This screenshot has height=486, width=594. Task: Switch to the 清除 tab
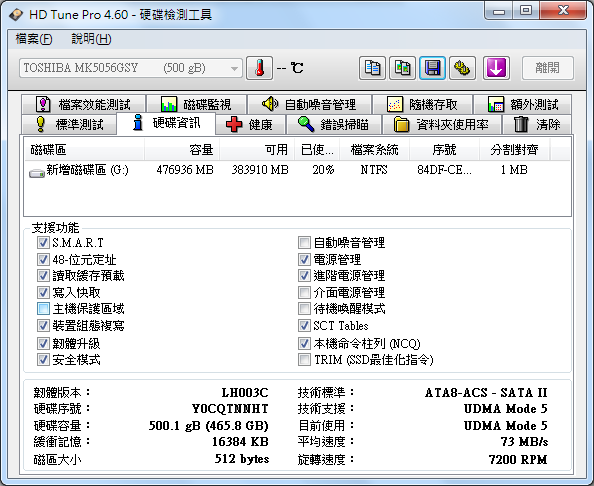(x=537, y=125)
